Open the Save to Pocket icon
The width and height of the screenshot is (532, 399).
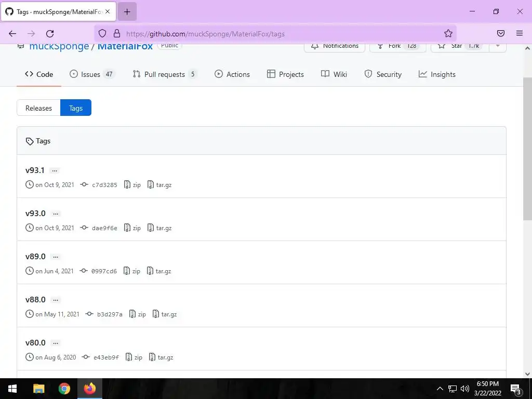[x=501, y=33]
